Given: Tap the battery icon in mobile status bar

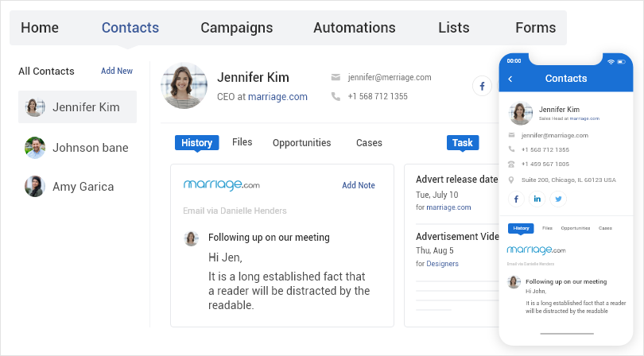Looking at the screenshot, I should pyautogui.click(x=622, y=62).
